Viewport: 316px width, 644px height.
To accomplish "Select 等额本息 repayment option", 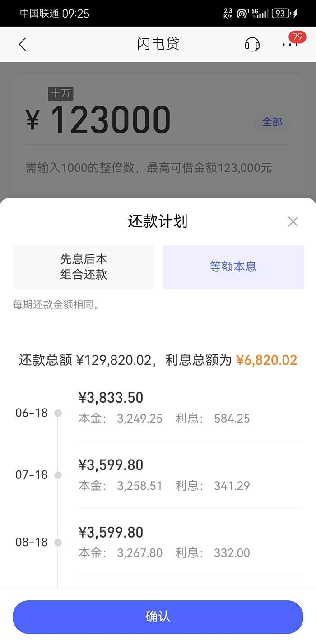I will (233, 267).
